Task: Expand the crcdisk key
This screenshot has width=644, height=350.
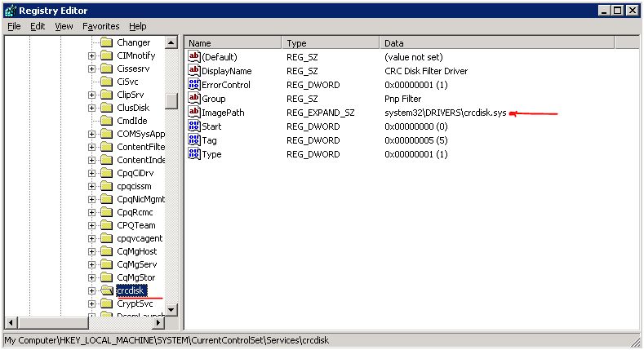Action: pyautogui.click(x=91, y=291)
